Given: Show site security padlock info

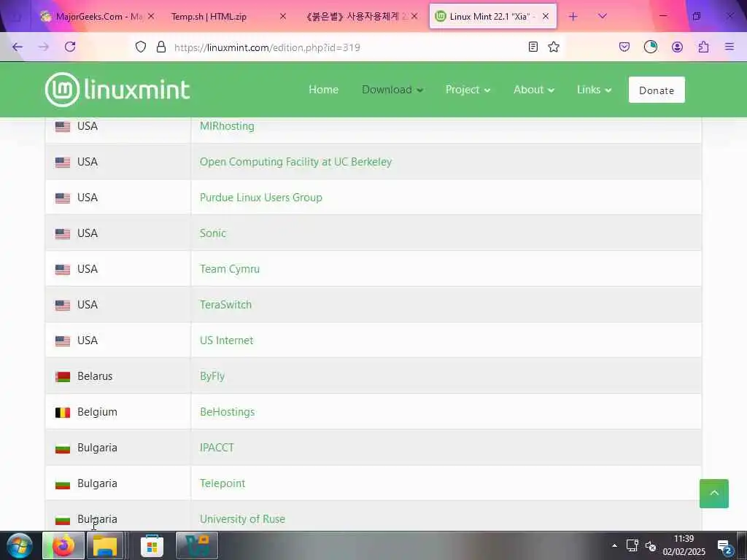Looking at the screenshot, I should coord(161,47).
